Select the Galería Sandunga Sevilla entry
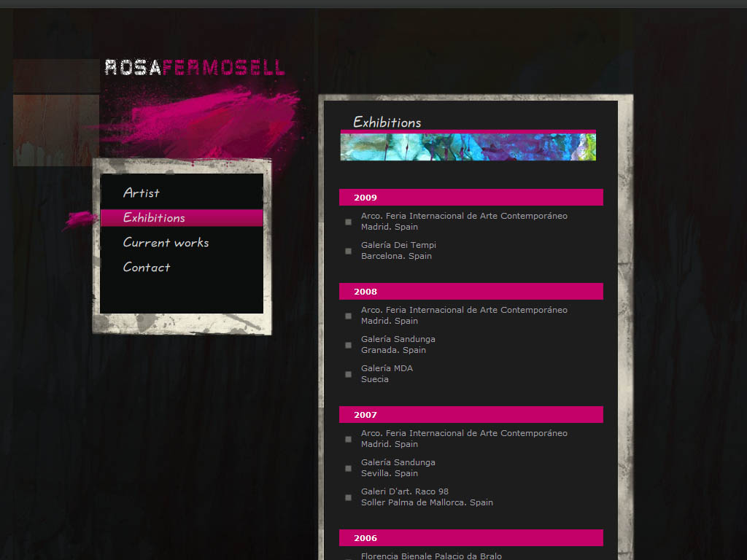The width and height of the screenshot is (747, 560). [398, 467]
